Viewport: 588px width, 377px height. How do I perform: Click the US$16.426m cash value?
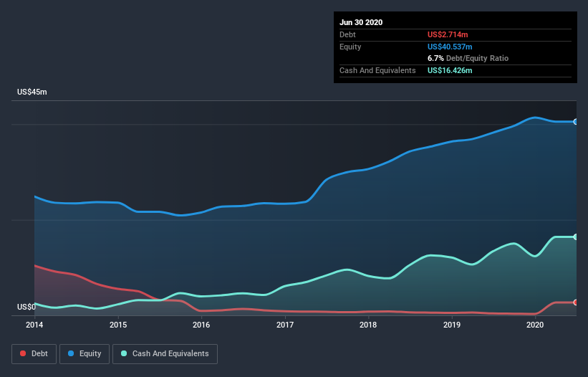click(x=450, y=70)
